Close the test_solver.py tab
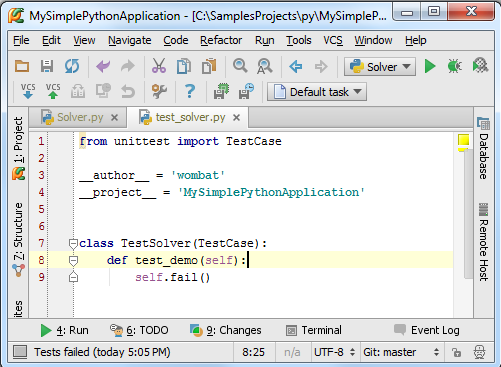This screenshot has width=501, height=367. coord(236,118)
